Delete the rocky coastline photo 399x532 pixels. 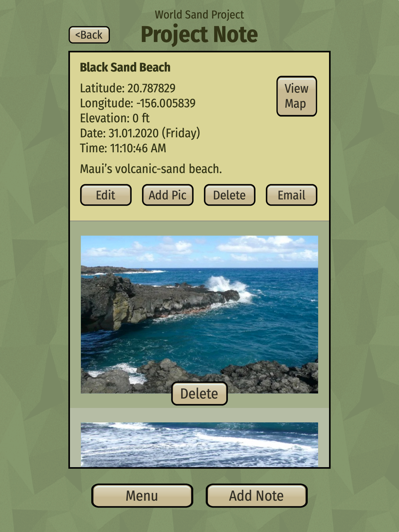[x=199, y=394]
